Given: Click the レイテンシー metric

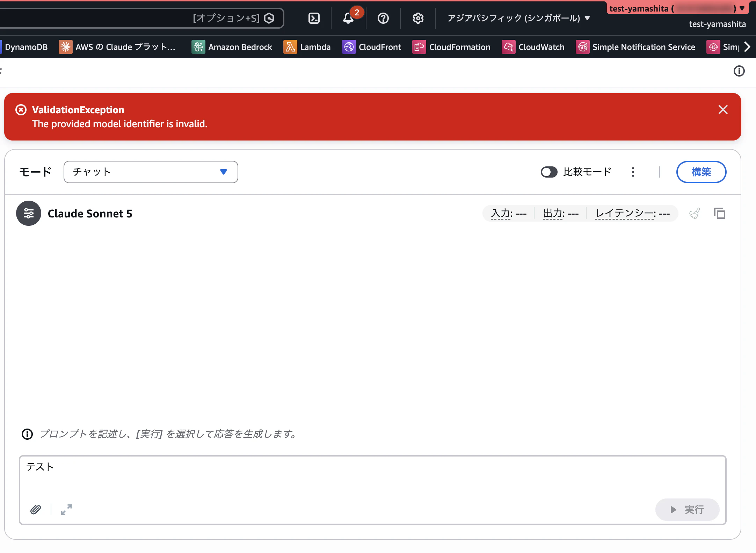Looking at the screenshot, I should pyautogui.click(x=633, y=213).
